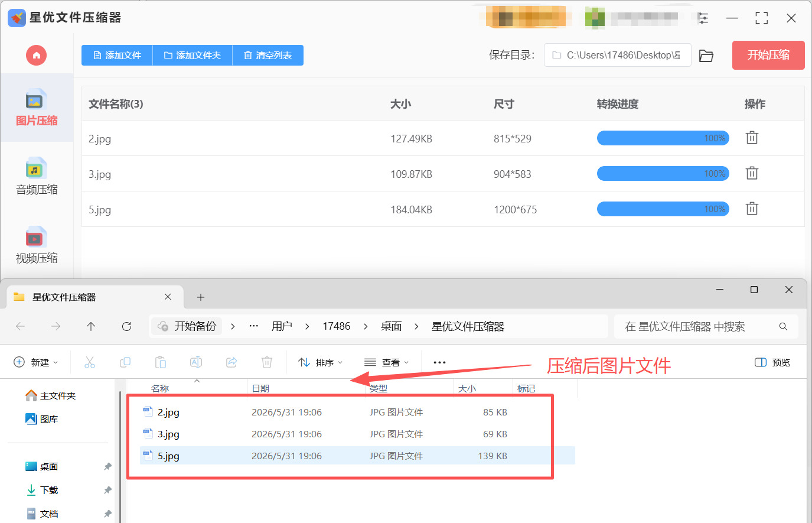Select 图片压缩 in the sidebar
This screenshot has height=523, width=812.
[37, 108]
